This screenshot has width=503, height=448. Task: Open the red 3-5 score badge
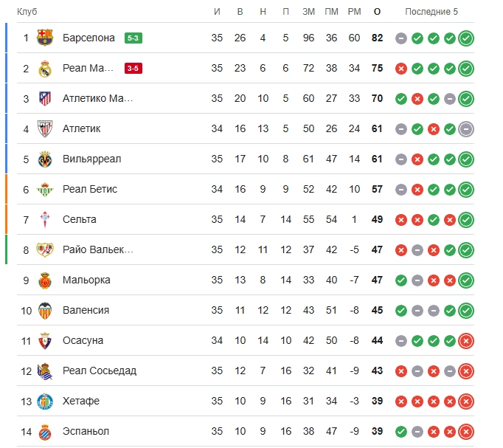(133, 69)
